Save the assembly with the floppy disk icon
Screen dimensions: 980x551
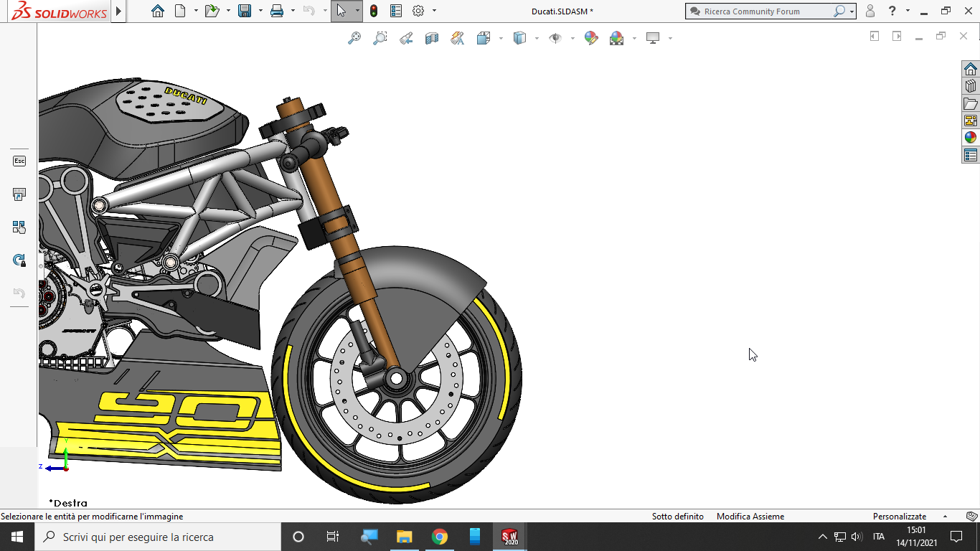click(245, 11)
